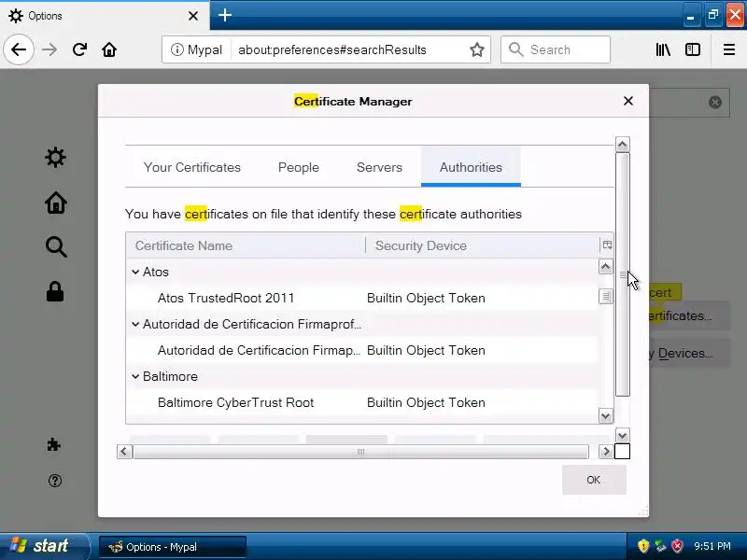Screen dimensions: 747x560
Task: Close the Options browser tab
Action: (193, 16)
